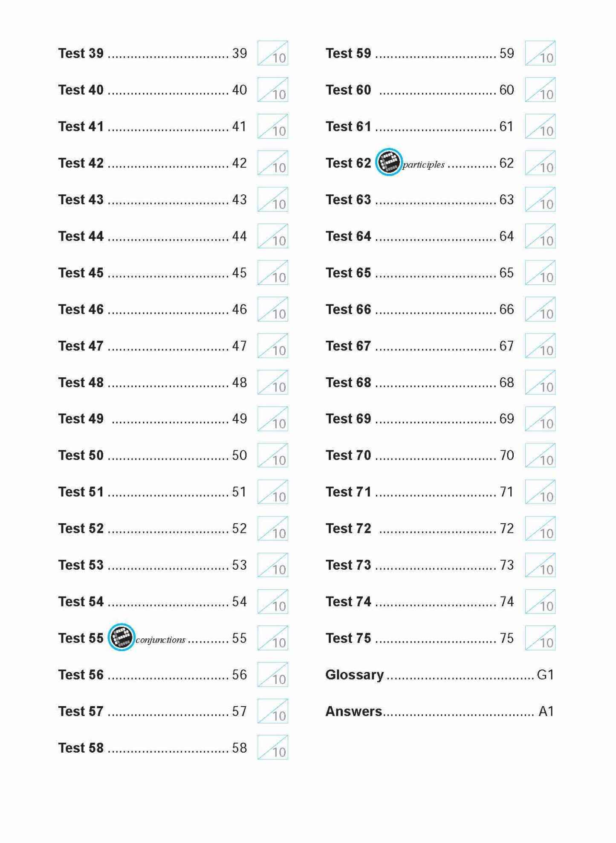Select the score box beside Test 59

point(540,53)
